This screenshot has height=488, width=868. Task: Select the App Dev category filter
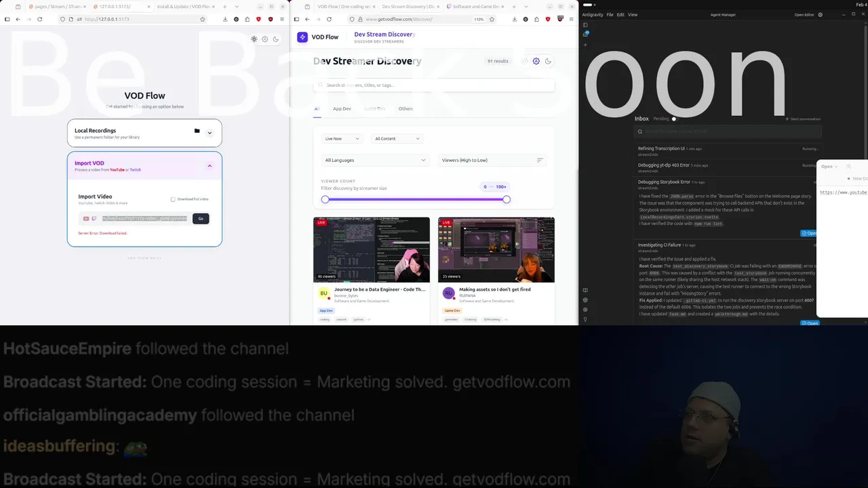[x=342, y=108]
